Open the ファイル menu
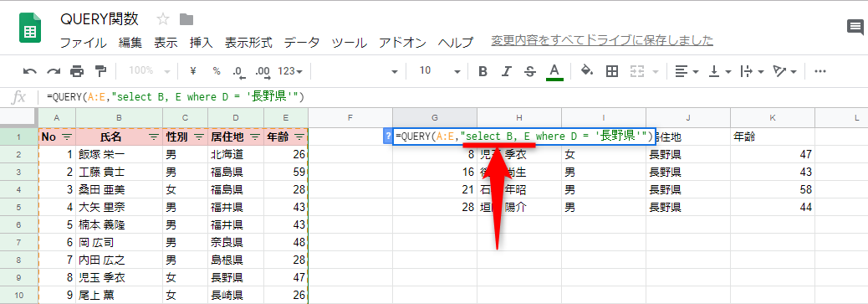The image size is (868, 304). tap(84, 42)
